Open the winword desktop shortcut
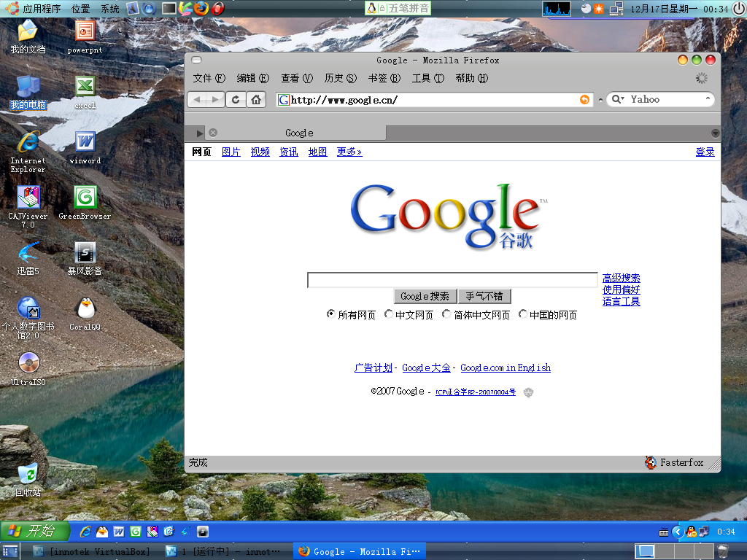Screen dimensions: 747x560 [x=85, y=147]
